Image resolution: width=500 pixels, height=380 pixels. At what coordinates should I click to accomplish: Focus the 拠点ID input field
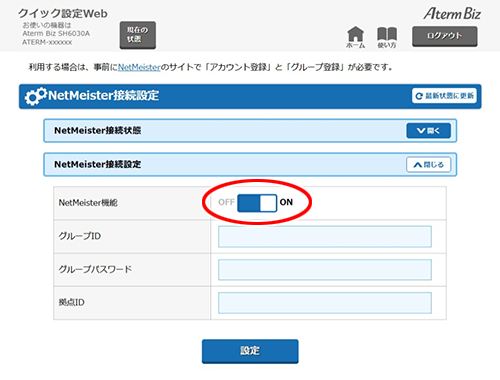coord(325,303)
